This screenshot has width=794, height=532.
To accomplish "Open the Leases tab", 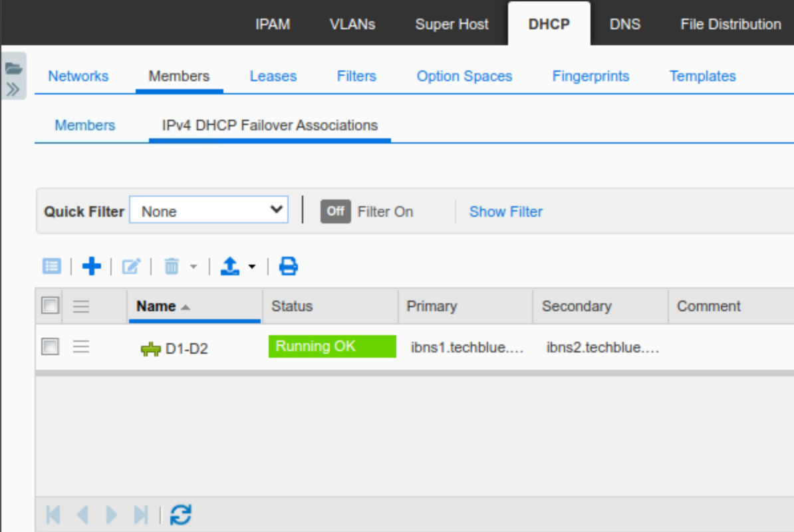I will (x=273, y=76).
